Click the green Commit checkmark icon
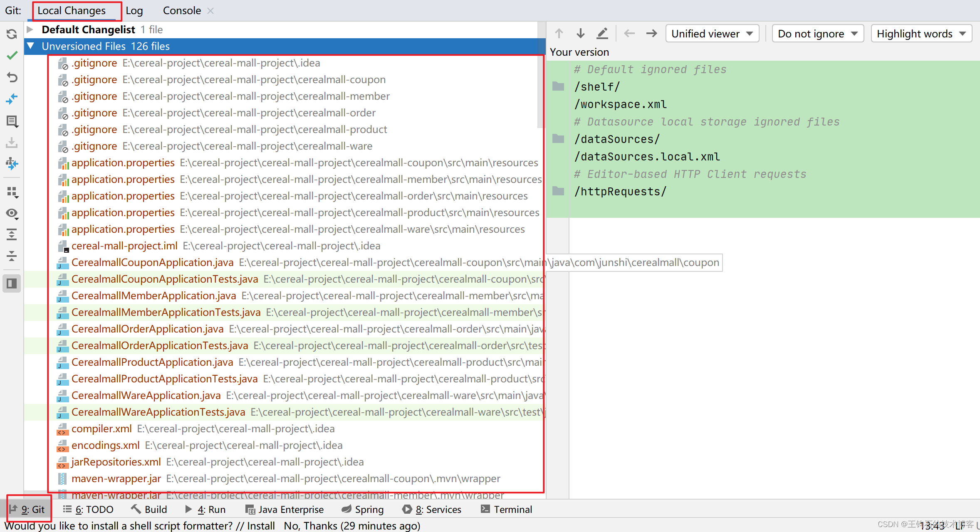This screenshot has height=532, width=980. click(x=12, y=55)
